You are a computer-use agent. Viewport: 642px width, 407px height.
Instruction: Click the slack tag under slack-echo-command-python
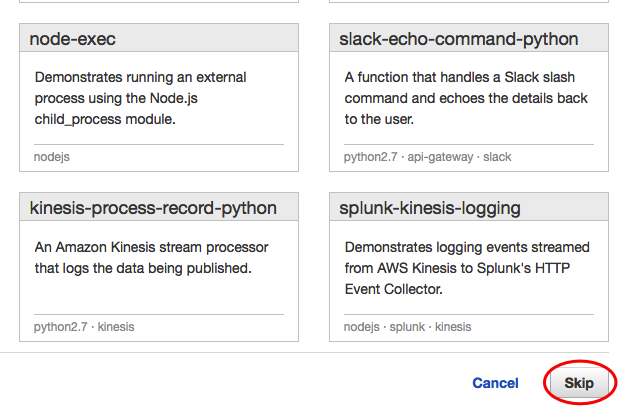[497, 157]
